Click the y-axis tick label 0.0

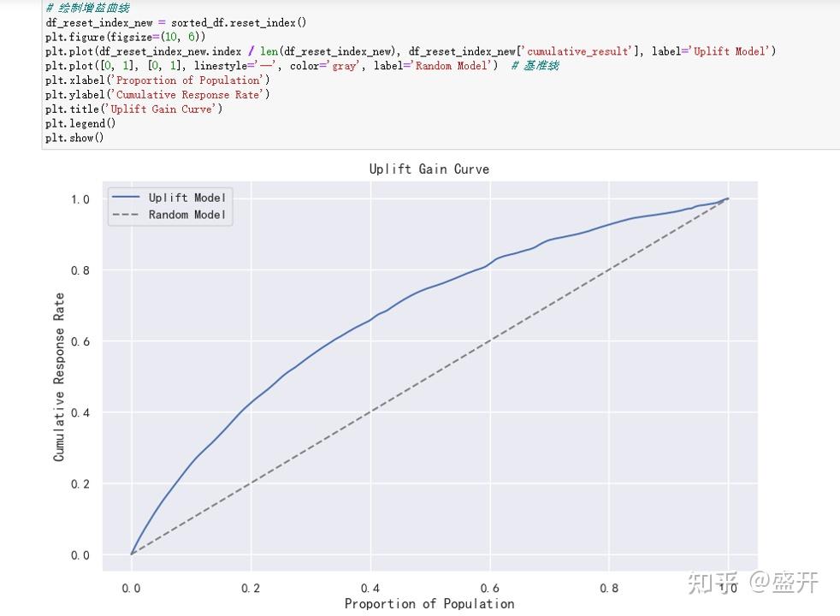[80, 555]
